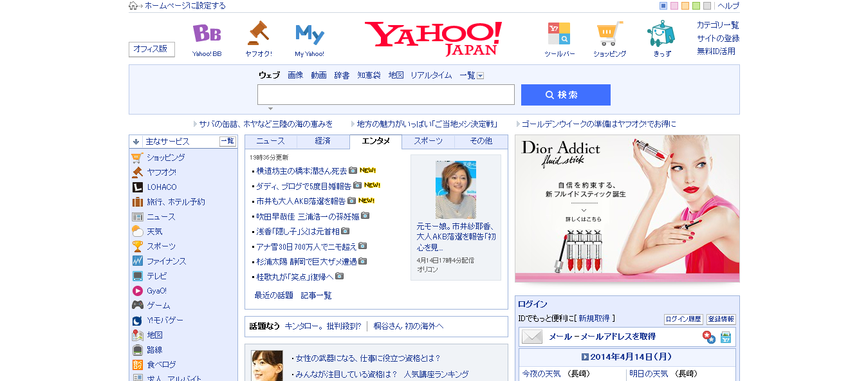Click the 地図 map icon in sidebar
Screen dimensions: 868x381
[x=137, y=335]
